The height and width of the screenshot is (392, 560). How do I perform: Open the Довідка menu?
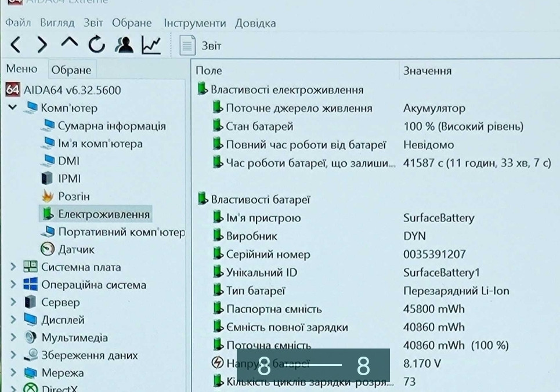[255, 23]
